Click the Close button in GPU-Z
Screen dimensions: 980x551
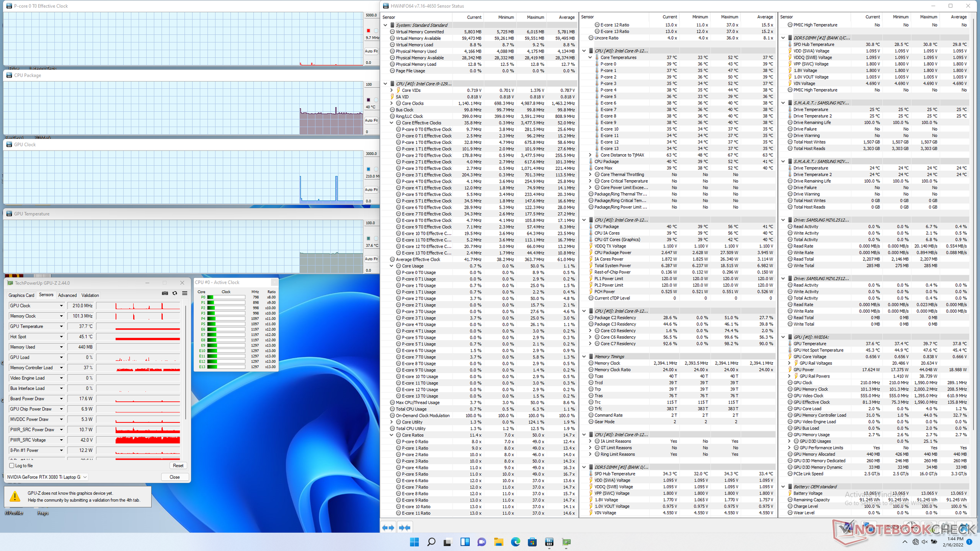click(x=175, y=477)
